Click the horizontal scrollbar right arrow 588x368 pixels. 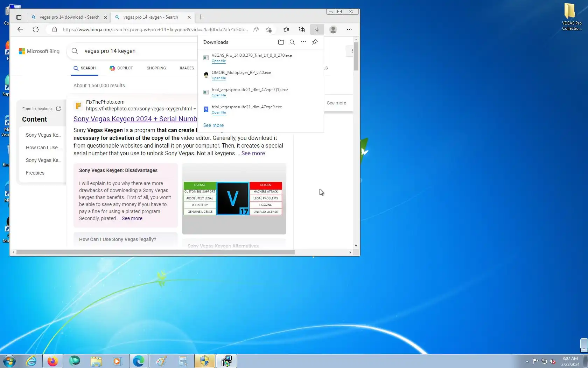pos(350,252)
